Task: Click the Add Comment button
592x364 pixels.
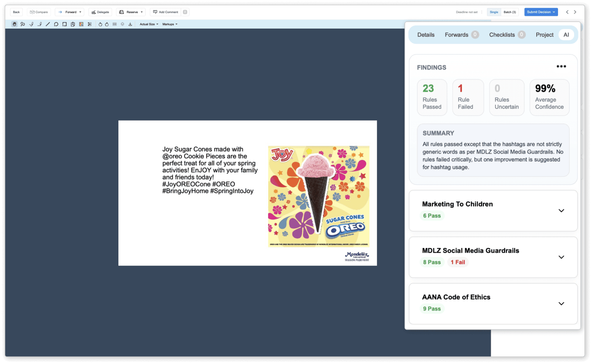Action: click(x=166, y=12)
